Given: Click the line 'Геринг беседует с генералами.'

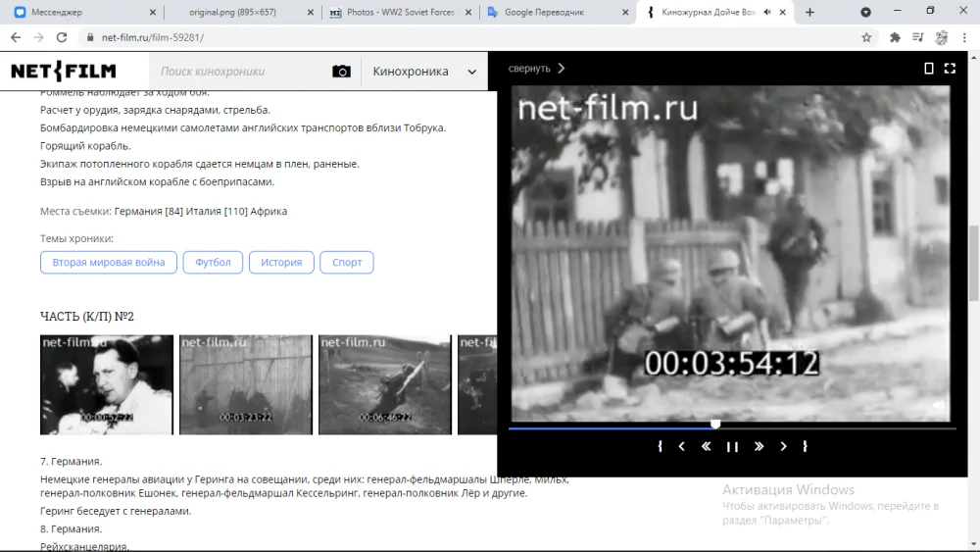Looking at the screenshot, I should coord(116,511).
